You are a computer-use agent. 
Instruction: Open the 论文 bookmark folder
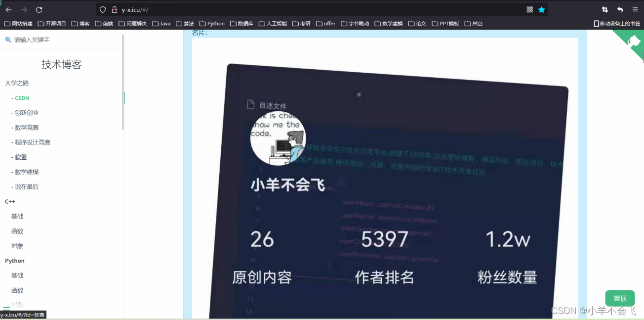pos(417,23)
